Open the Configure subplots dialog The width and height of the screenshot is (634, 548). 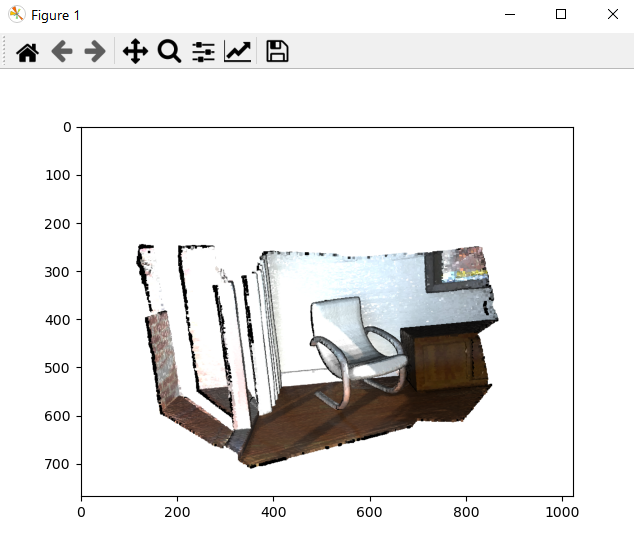point(203,52)
